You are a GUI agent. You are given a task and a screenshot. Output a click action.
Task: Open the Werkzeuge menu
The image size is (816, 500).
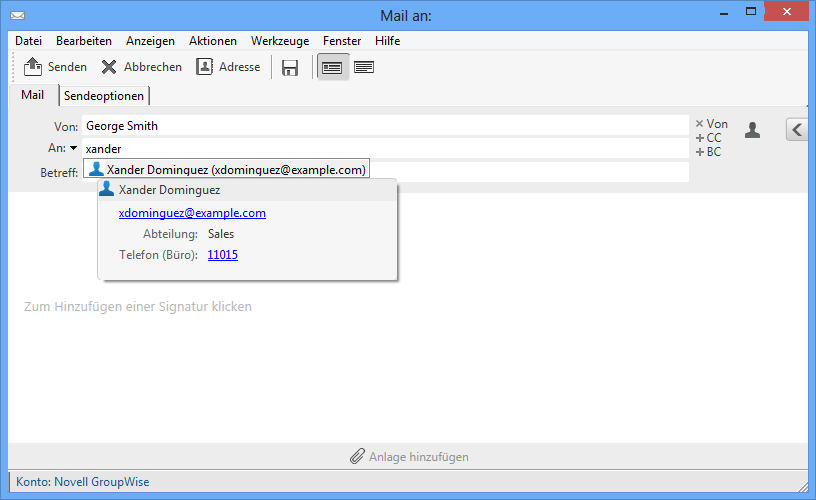[x=280, y=41]
